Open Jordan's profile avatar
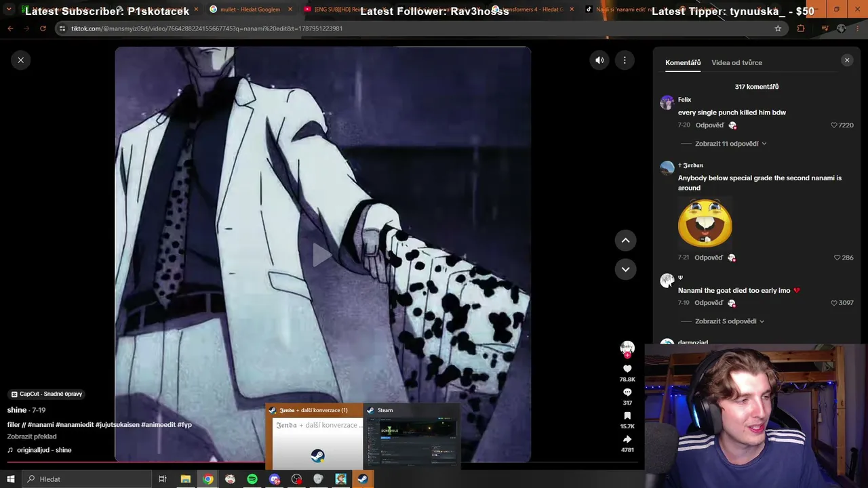Image resolution: width=868 pixels, height=488 pixels. click(x=667, y=168)
